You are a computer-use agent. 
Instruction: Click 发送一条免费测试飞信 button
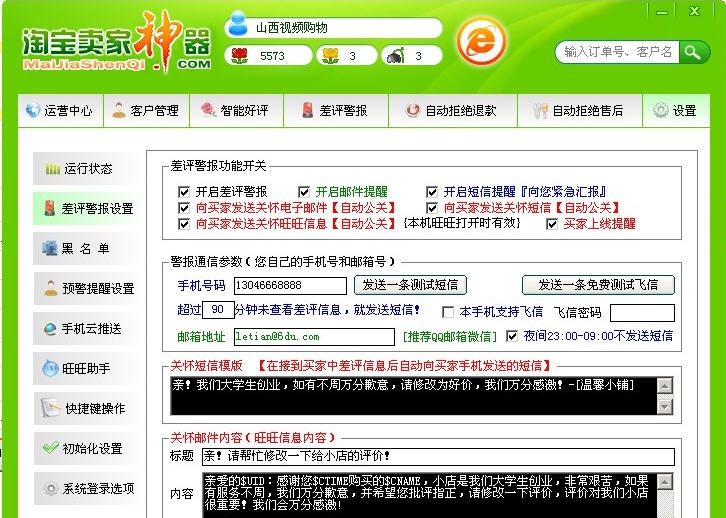(x=598, y=285)
